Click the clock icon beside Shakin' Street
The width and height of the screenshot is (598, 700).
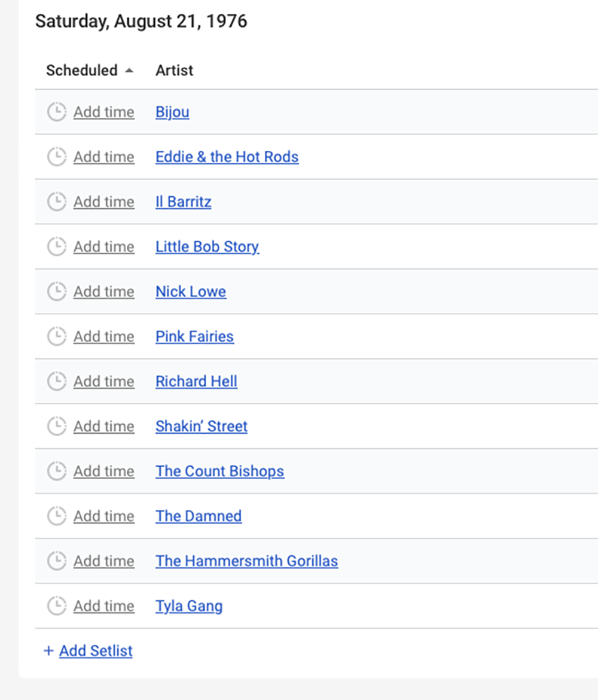point(57,426)
